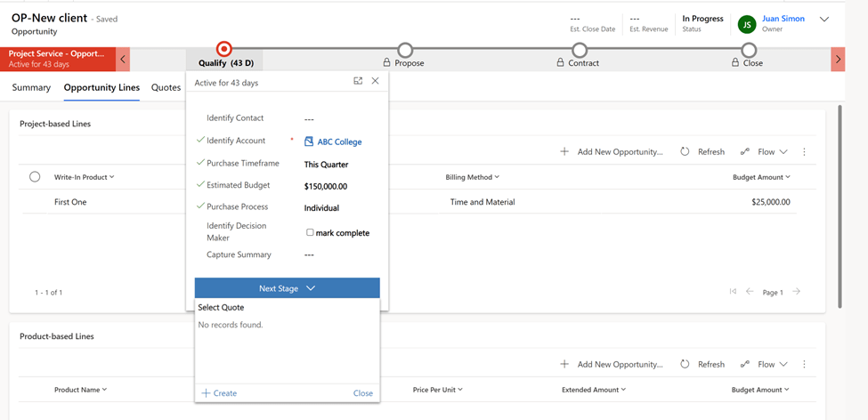Click the Refresh icon in Product-based Lines
Image resolution: width=868 pixels, height=420 pixels.
pos(685,365)
